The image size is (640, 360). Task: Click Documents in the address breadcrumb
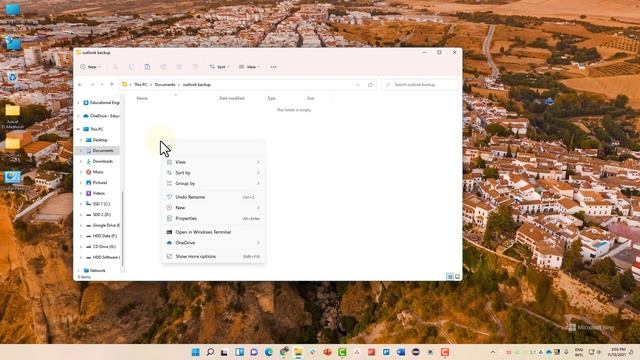click(165, 85)
